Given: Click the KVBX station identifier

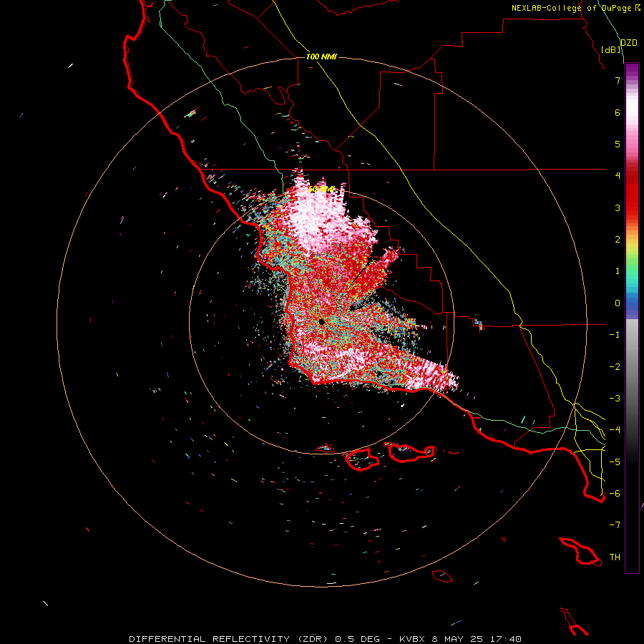Looking at the screenshot, I should tap(414, 639).
